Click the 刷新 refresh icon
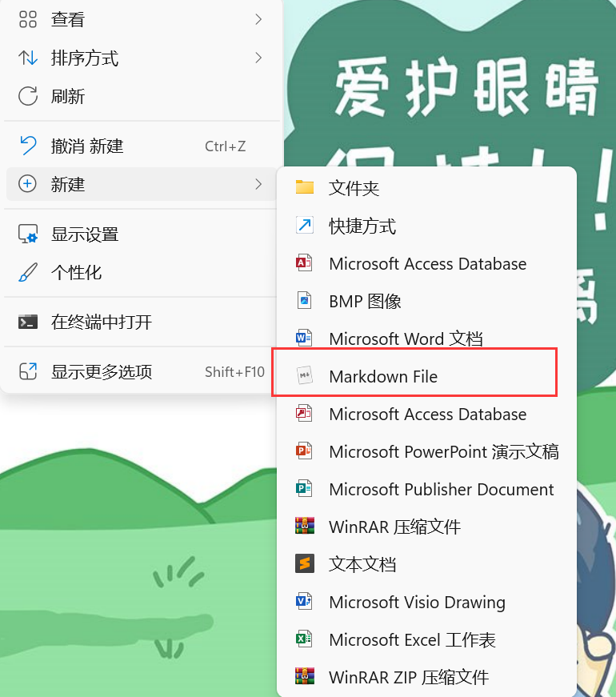Image resolution: width=616 pixels, height=697 pixels. click(x=27, y=96)
